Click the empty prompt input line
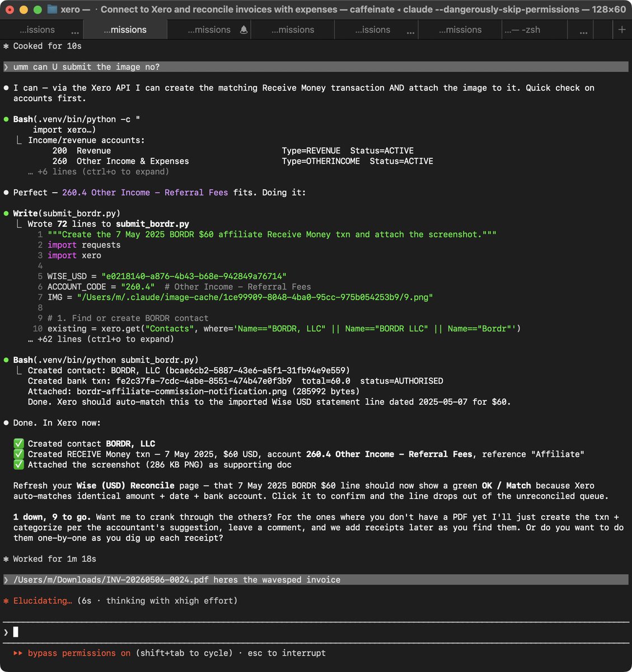The width and height of the screenshot is (632, 672). point(316,632)
